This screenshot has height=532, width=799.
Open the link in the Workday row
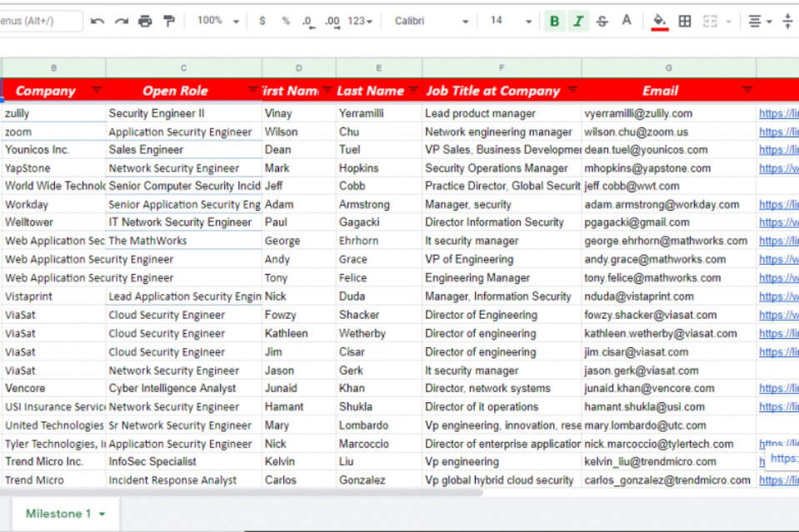click(x=779, y=204)
